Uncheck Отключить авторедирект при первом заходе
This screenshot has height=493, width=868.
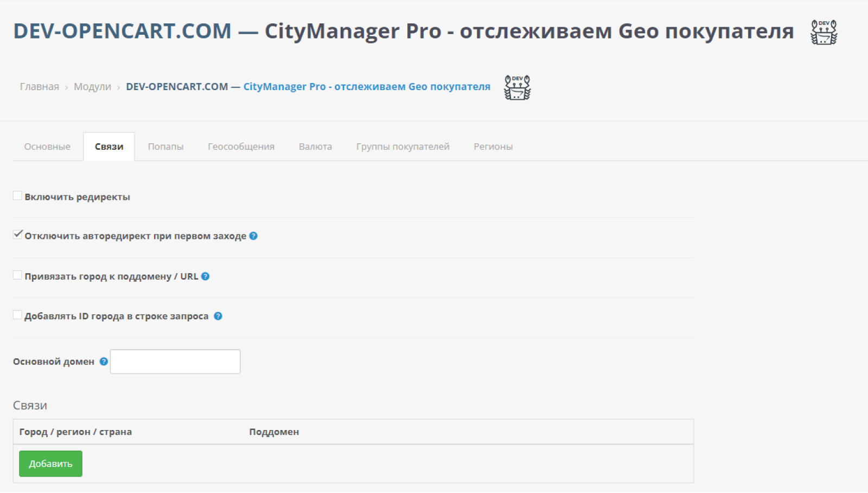point(17,235)
